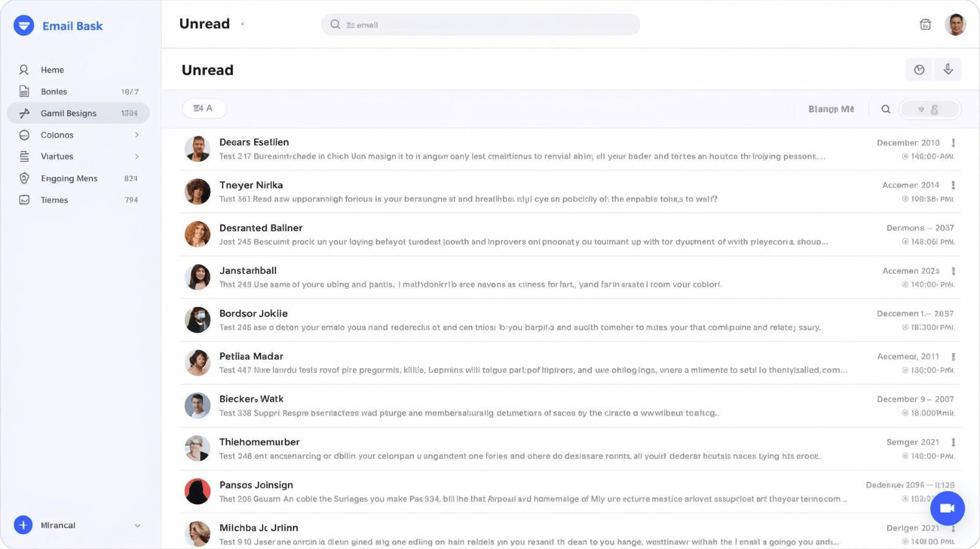Click the Email Bask logo icon
The height and width of the screenshot is (549, 980).
(24, 26)
